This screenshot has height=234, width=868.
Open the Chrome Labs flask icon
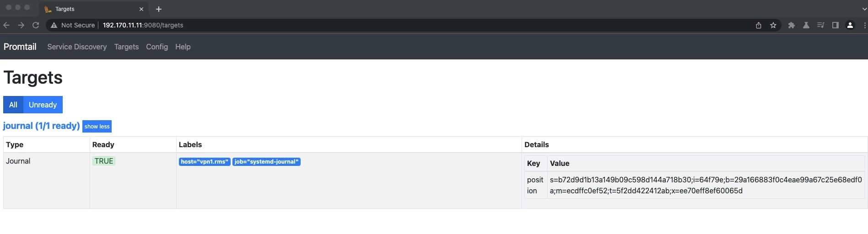coord(806,25)
